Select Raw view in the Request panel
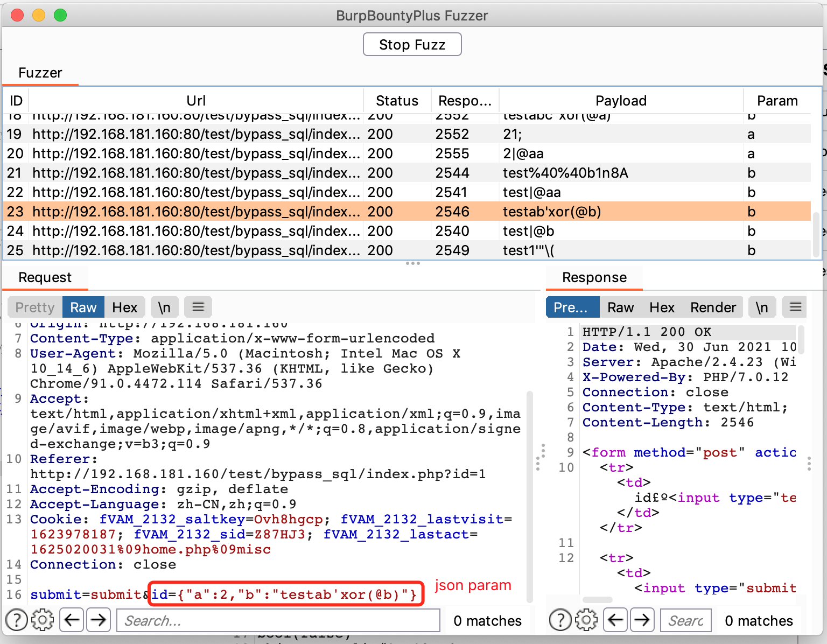This screenshot has width=827, height=644. [83, 307]
